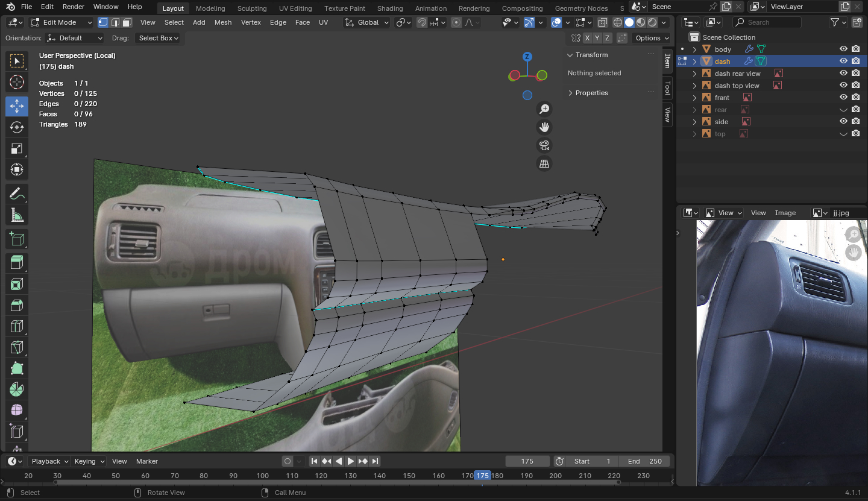Select the Scale tool
The image size is (868, 501).
(x=17, y=148)
